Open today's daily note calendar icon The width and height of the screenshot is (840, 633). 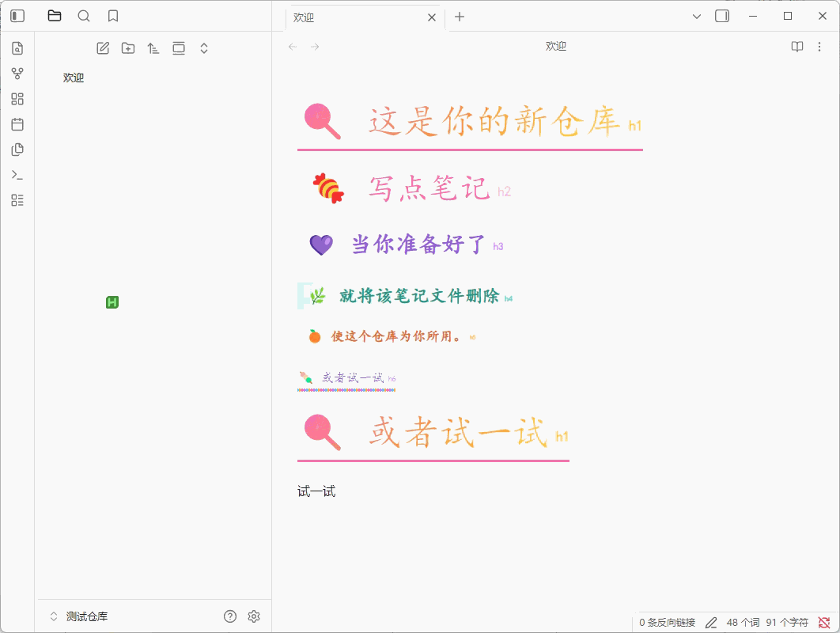coord(17,124)
